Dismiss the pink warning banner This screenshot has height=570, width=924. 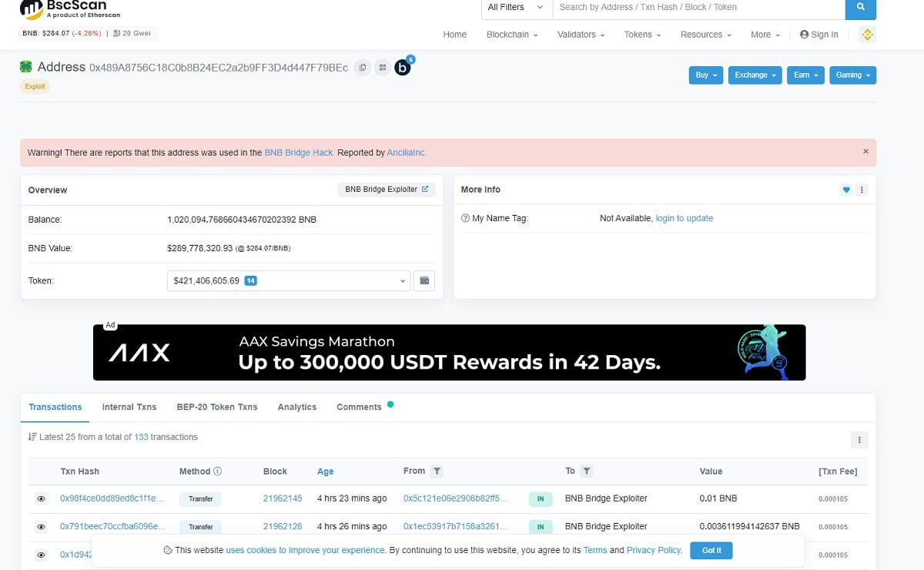pos(865,152)
